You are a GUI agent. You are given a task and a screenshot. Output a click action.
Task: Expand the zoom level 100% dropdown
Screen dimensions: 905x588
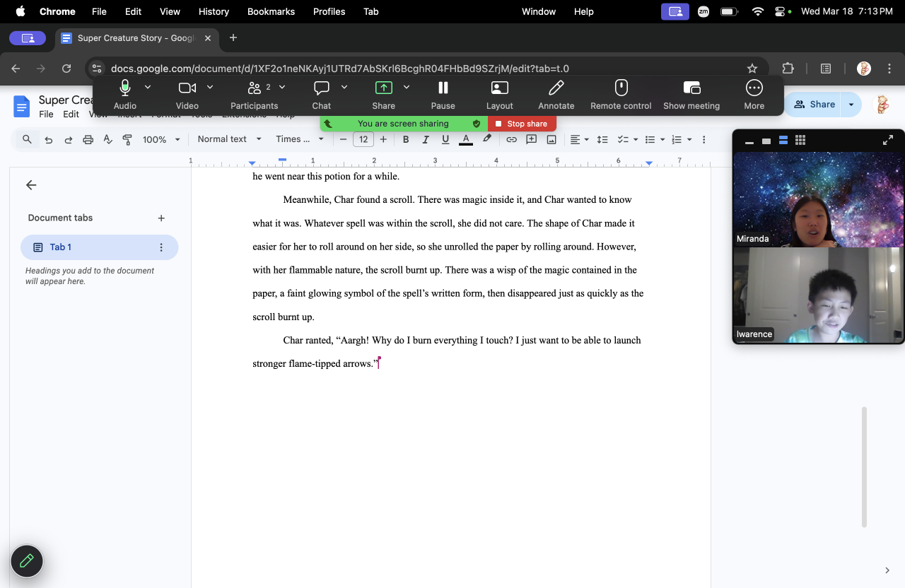point(161,140)
